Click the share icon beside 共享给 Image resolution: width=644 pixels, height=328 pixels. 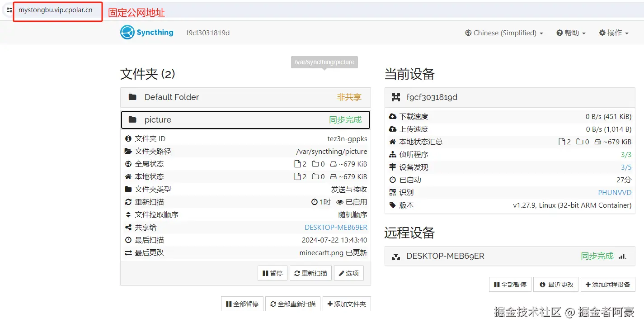point(128,227)
